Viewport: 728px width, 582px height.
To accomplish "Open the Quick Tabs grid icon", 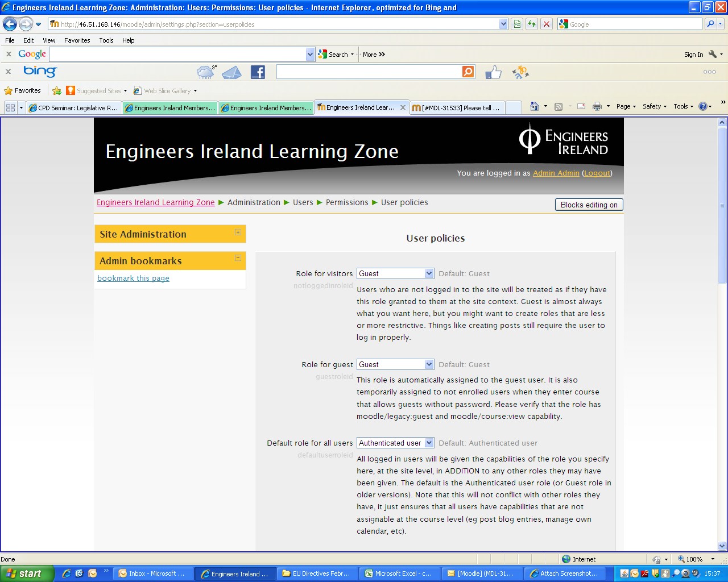I will click(10, 107).
